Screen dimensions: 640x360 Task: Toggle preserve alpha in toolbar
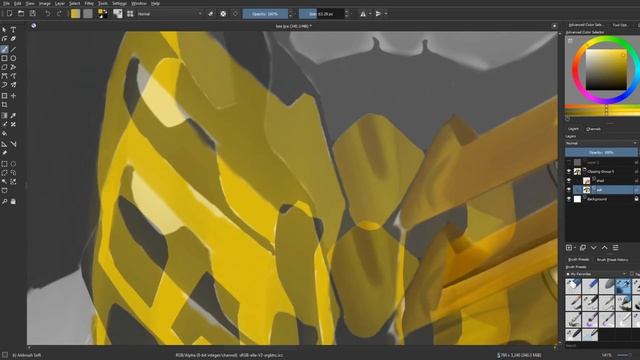[x=223, y=13]
